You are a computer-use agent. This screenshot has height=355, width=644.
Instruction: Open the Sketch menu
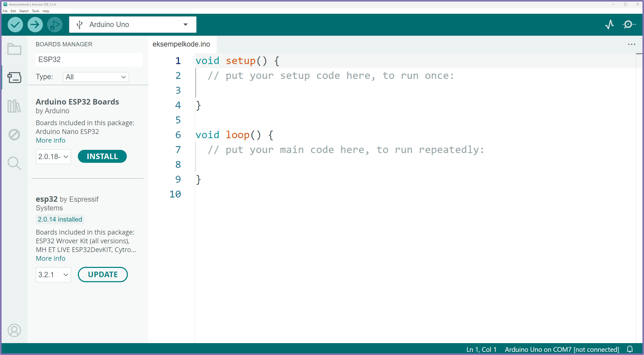pos(24,11)
